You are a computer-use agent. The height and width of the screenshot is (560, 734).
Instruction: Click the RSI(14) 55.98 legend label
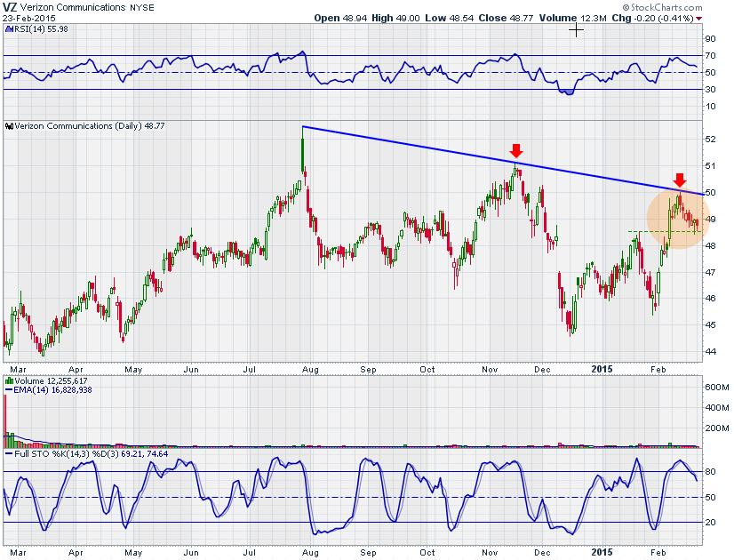[40, 28]
